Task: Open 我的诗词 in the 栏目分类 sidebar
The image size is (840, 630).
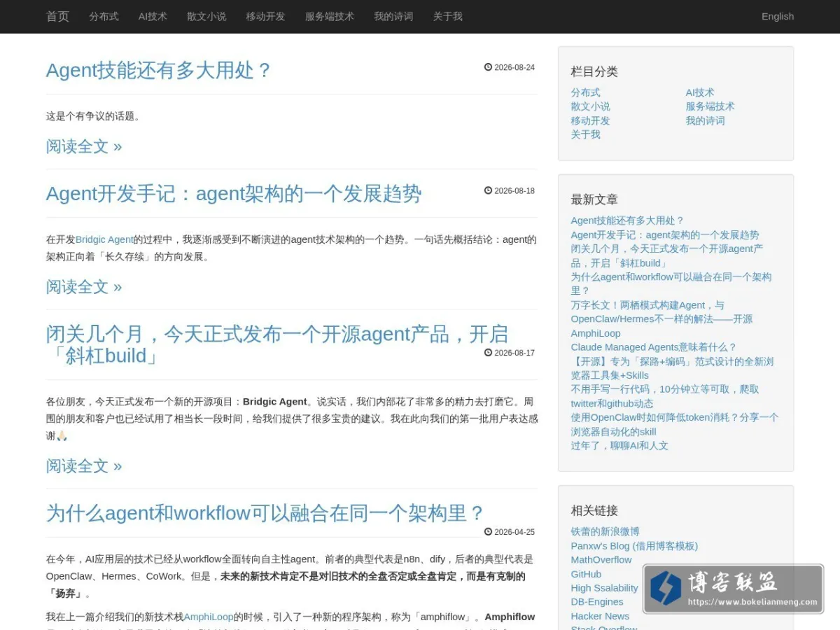Action: click(705, 120)
